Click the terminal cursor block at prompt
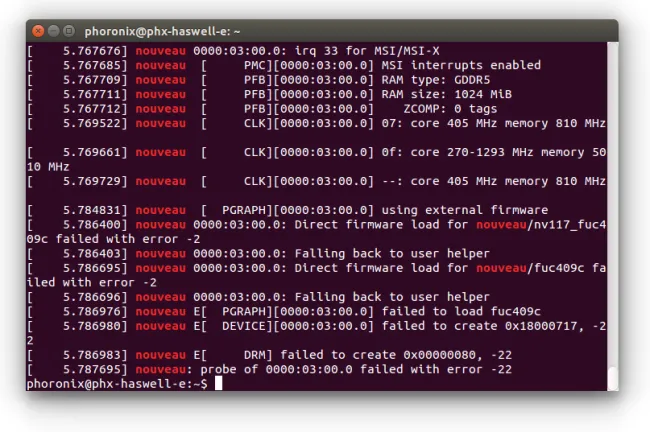This screenshot has width=650, height=432. point(218,383)
